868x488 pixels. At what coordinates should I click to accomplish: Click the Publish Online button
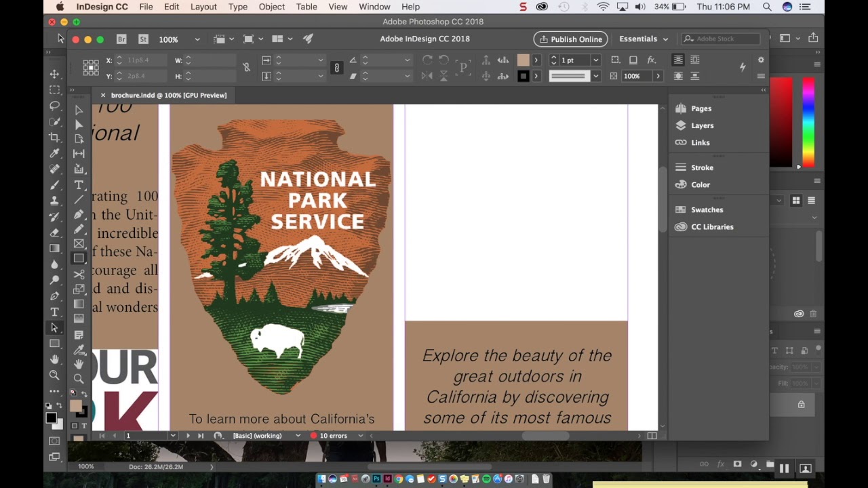[x=570, y=39]
